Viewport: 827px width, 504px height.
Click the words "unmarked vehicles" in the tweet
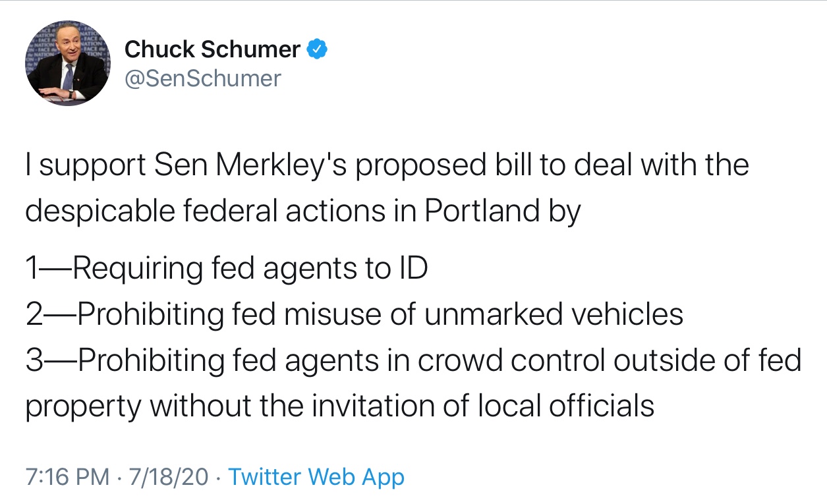tap(554, 314)
